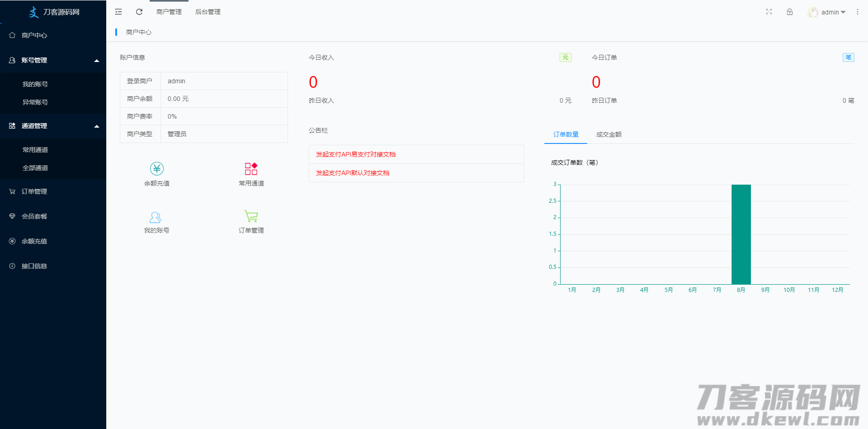Image resolution: width=868 pixels, height=429 pixels.
Task: Enter fullscreen mode via expand icon
Action: [769, 12]
